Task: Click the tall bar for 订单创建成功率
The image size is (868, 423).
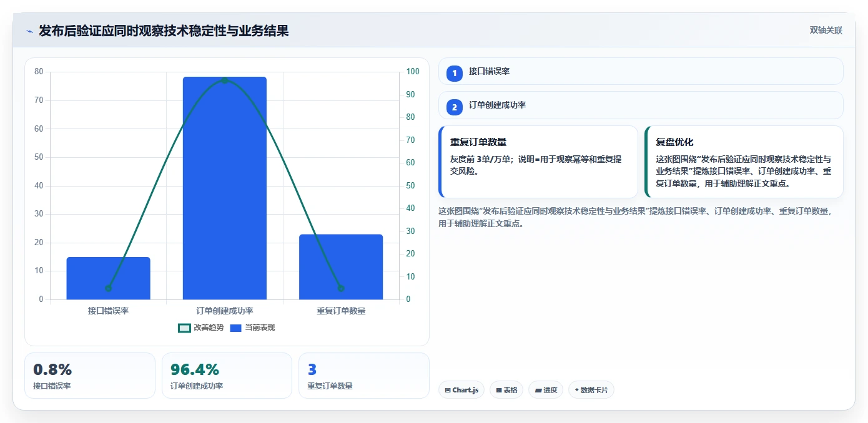Action: coord(225,188)
